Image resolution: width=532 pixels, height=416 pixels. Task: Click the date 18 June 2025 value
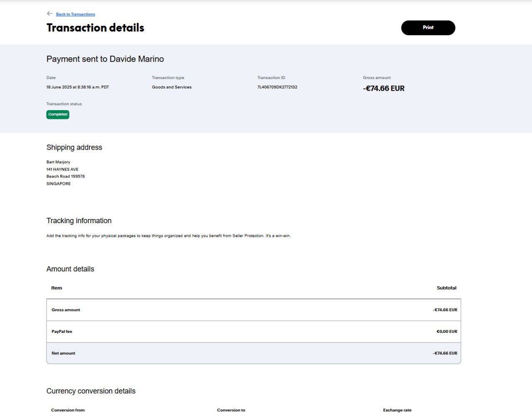pyautogui.click(x=78, y=87)
